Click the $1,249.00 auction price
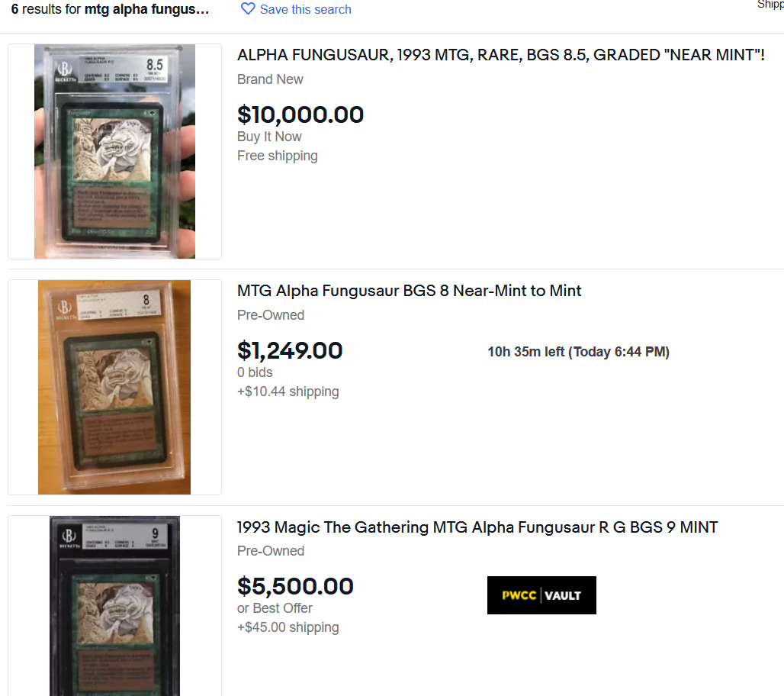Screen dimensions: 784x696 point(290,350)
